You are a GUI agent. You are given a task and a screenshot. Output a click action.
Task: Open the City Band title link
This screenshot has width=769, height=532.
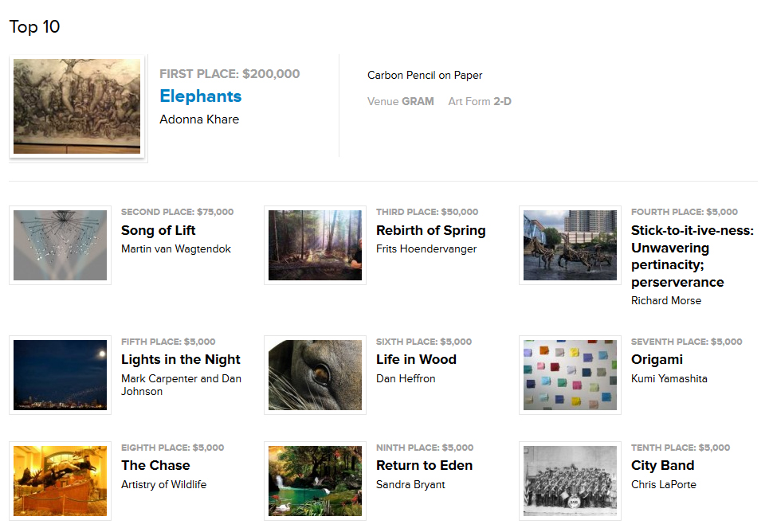(x=662, y=465)
